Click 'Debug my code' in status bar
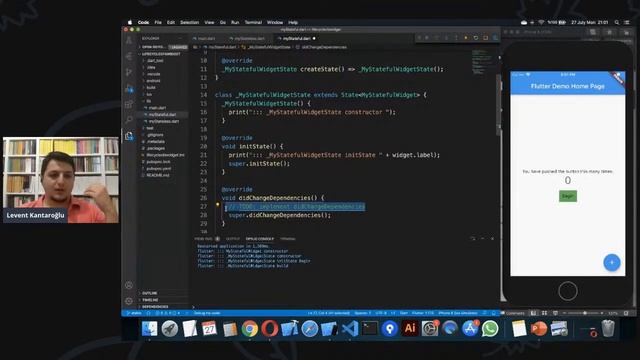Screen dimensions: 640x360 [x=207, y=313]
